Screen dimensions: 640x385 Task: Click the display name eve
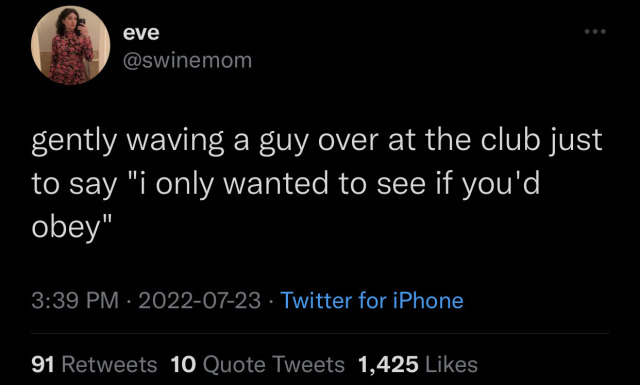click(141, 32)
